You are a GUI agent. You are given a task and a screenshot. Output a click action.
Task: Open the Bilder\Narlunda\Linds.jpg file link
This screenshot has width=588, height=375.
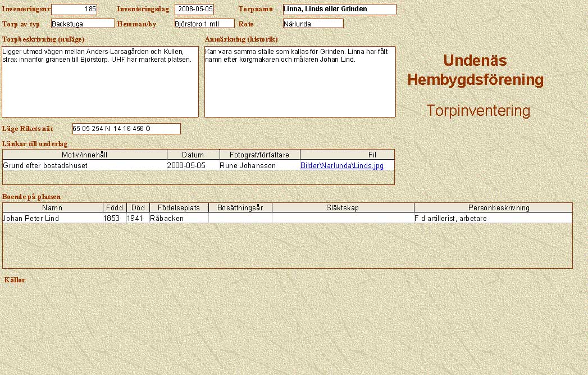pos(341,166)
